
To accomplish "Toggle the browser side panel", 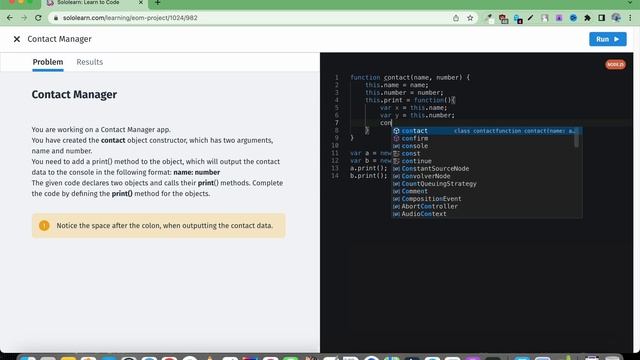I will pyautogui.click(x=601, y=18).
